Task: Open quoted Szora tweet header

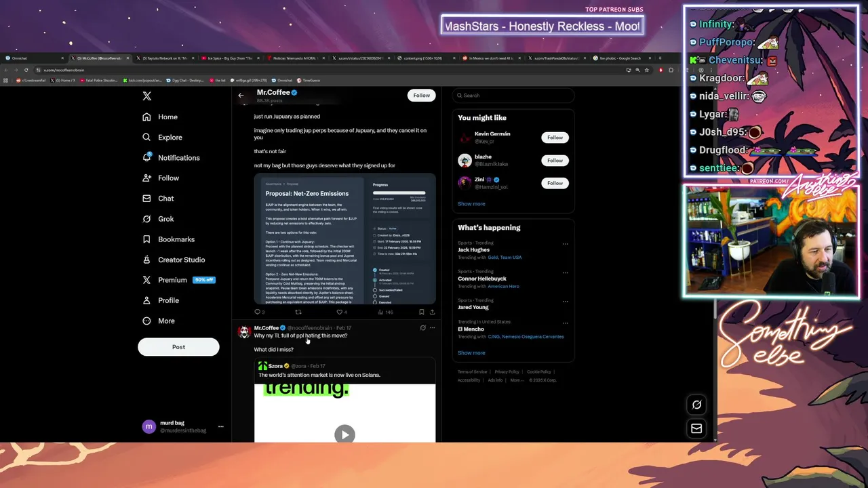Action: 292,366
